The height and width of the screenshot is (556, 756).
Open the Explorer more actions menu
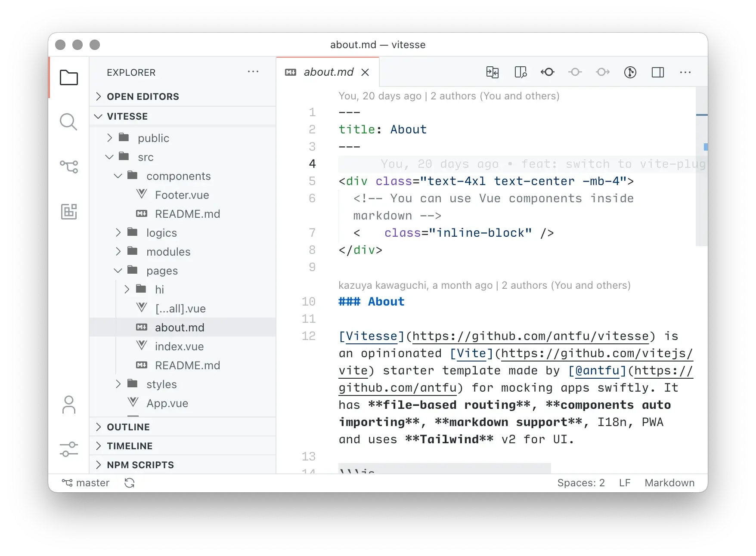253,72
